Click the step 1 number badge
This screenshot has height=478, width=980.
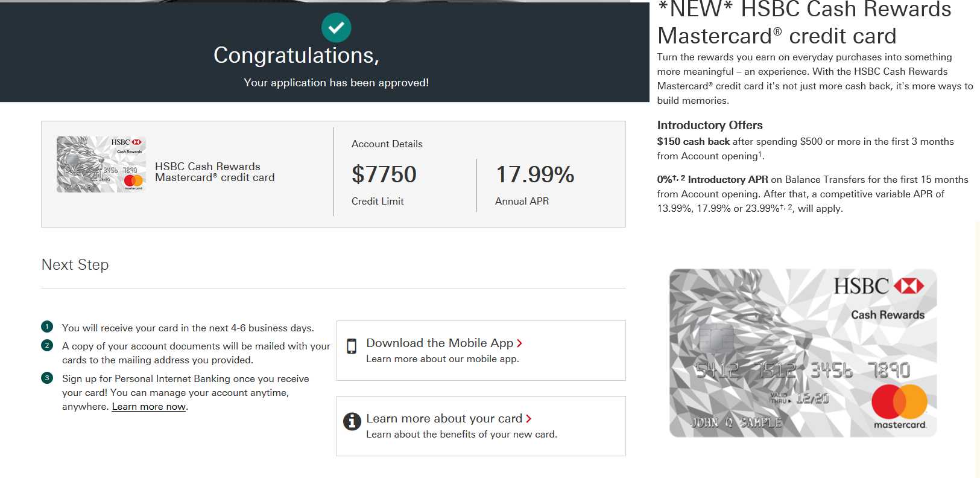pyautogui.click(x=47, y=327)
